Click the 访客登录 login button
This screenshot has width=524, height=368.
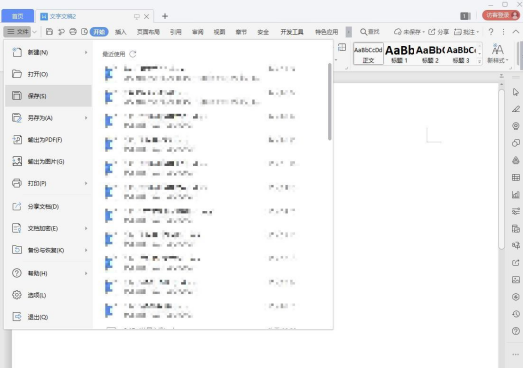point(501,15)
